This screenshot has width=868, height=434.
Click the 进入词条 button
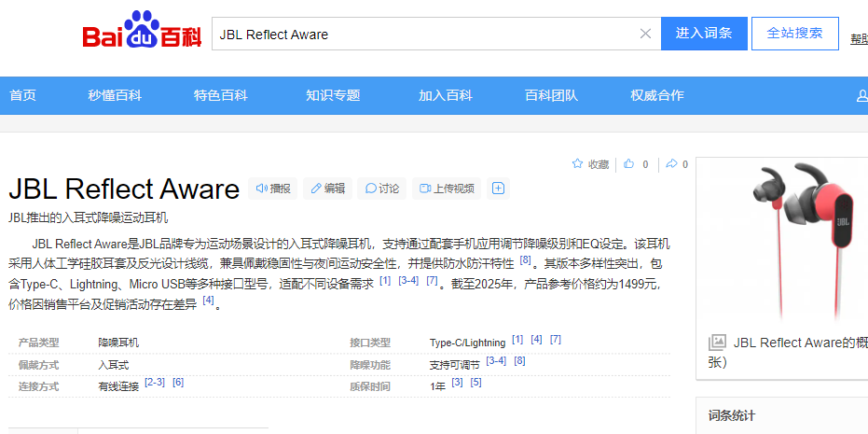tap(704, 34)
